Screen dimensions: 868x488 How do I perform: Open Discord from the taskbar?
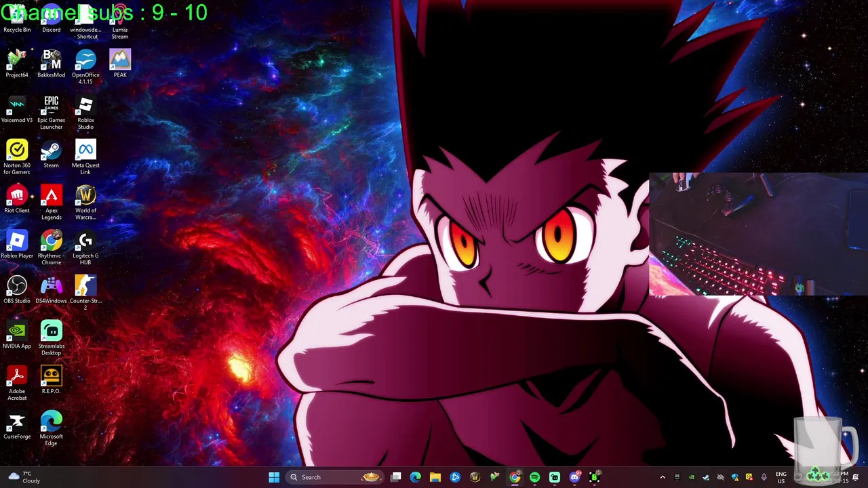tap(575, 477)
